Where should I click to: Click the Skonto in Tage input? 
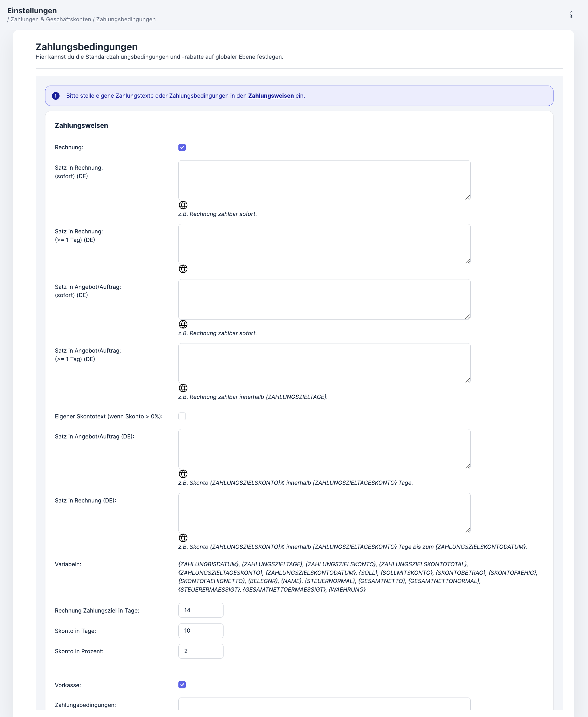coord(201,631)
